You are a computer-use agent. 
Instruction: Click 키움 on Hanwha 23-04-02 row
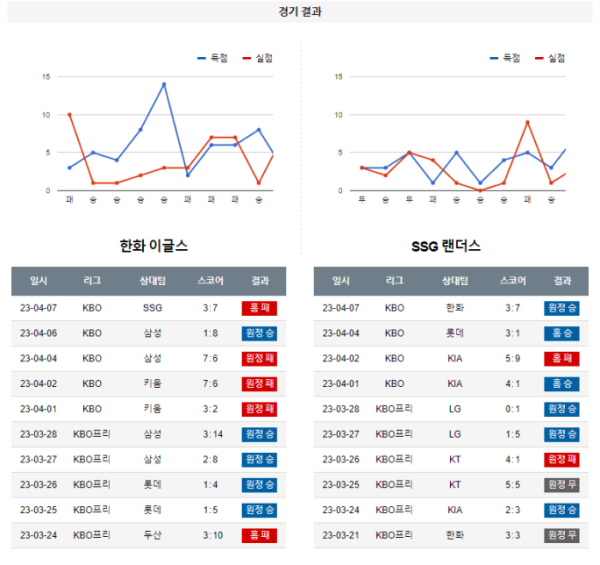[153, 384]
